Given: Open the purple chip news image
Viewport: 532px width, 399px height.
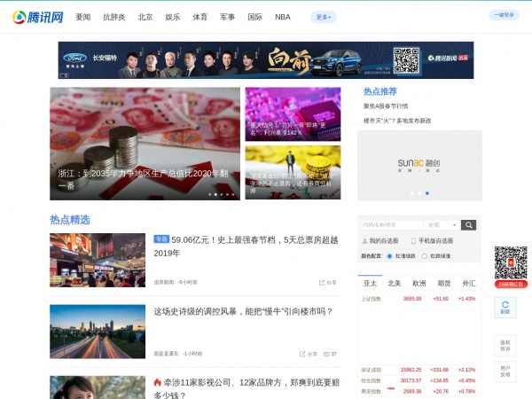Looking at the screenshot, I should click(293, 114).
